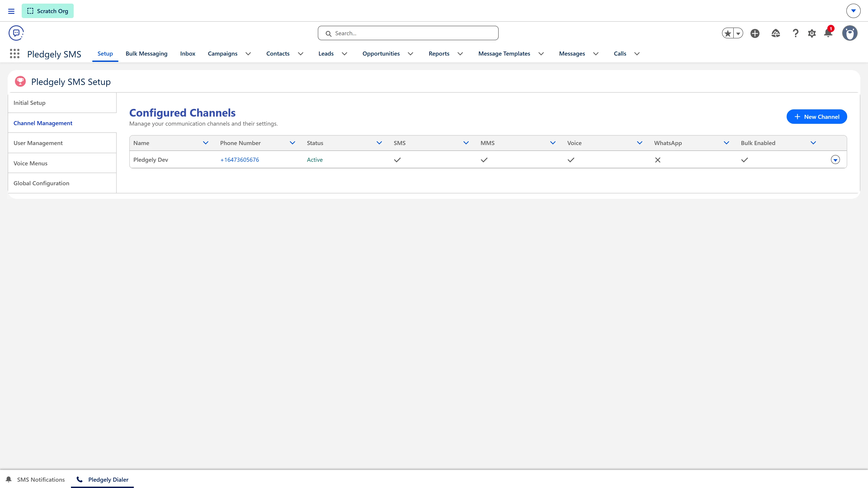Select Channel Management in the sidebar

click(62, 123)
